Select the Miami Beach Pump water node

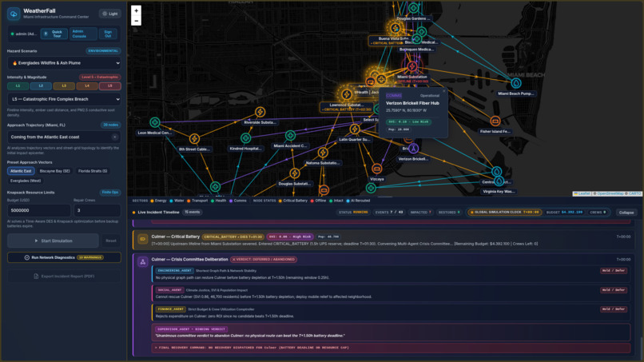tap(516, 83)
